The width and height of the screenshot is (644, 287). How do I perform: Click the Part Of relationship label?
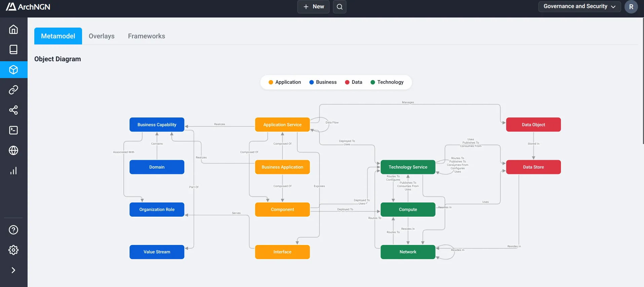point(194,187)
